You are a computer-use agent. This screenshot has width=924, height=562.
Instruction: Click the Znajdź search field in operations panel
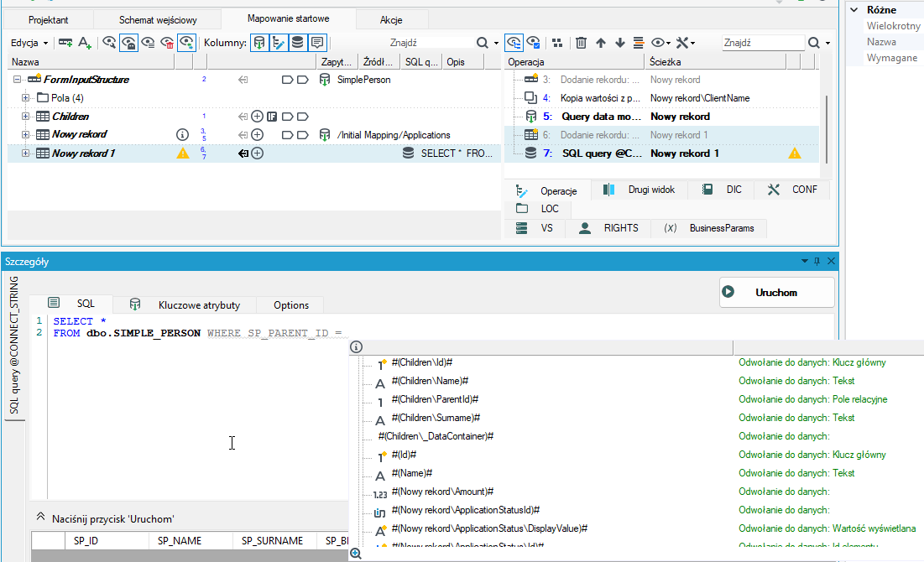(x=763, y=43)
